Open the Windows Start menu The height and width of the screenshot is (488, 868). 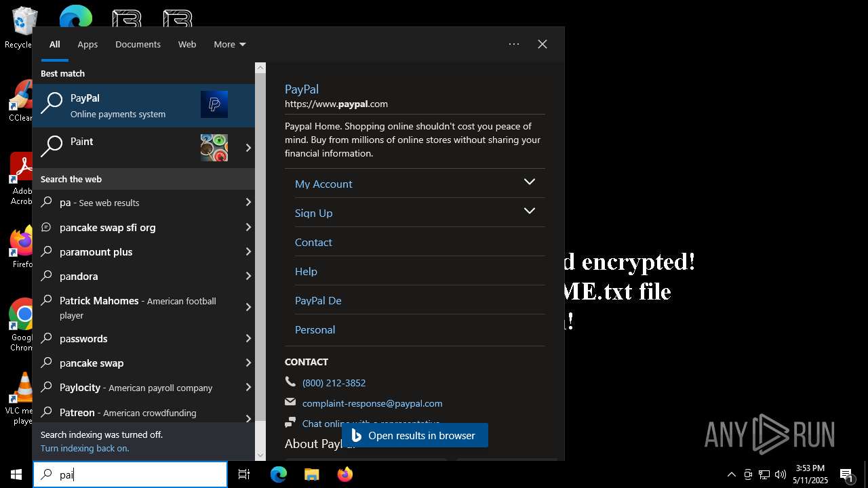(x=16, y=474)
